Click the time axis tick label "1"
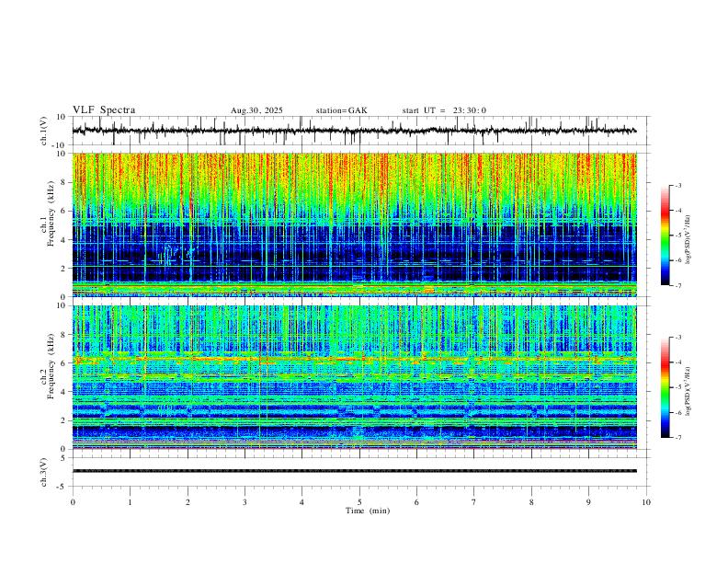Image resolution: width=728 pixels, height=563 pixels. (130, 502)
